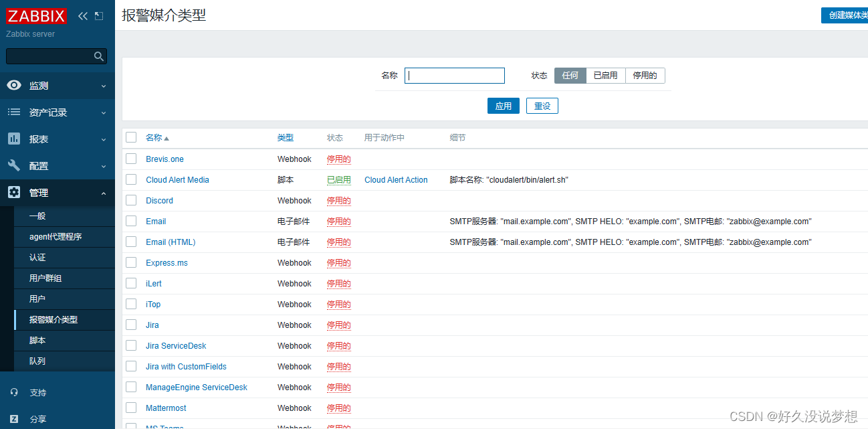Open the 报警媒介类型 submenu item

64,320
